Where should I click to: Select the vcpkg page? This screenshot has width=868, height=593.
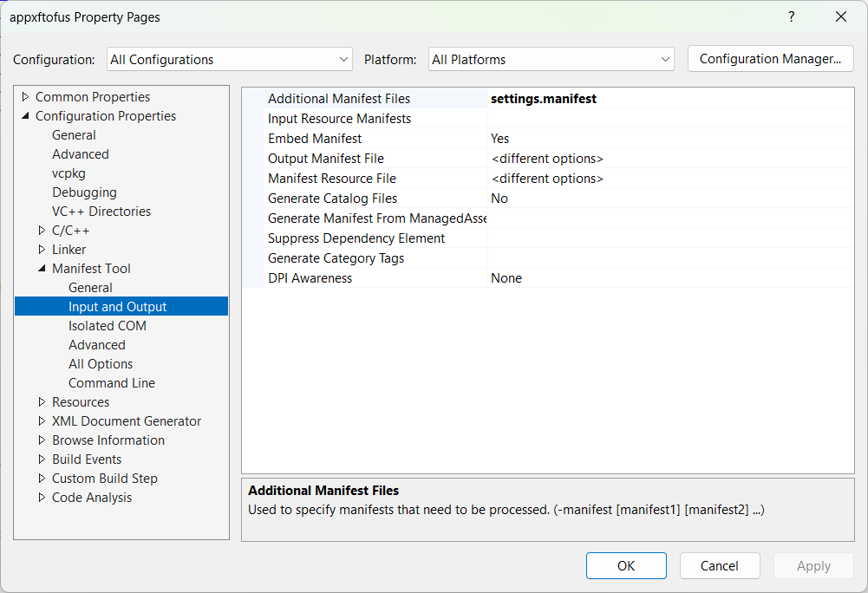69,173
